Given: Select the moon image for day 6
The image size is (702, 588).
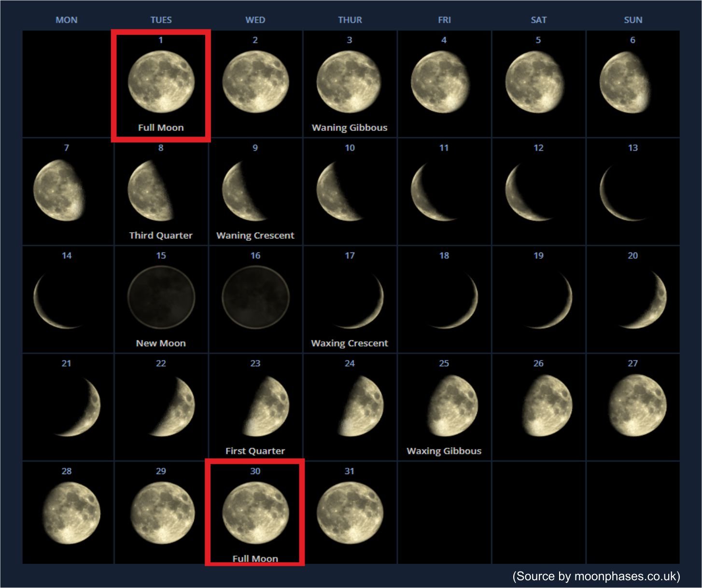Looking at the screenshot, I should (625, 82).
